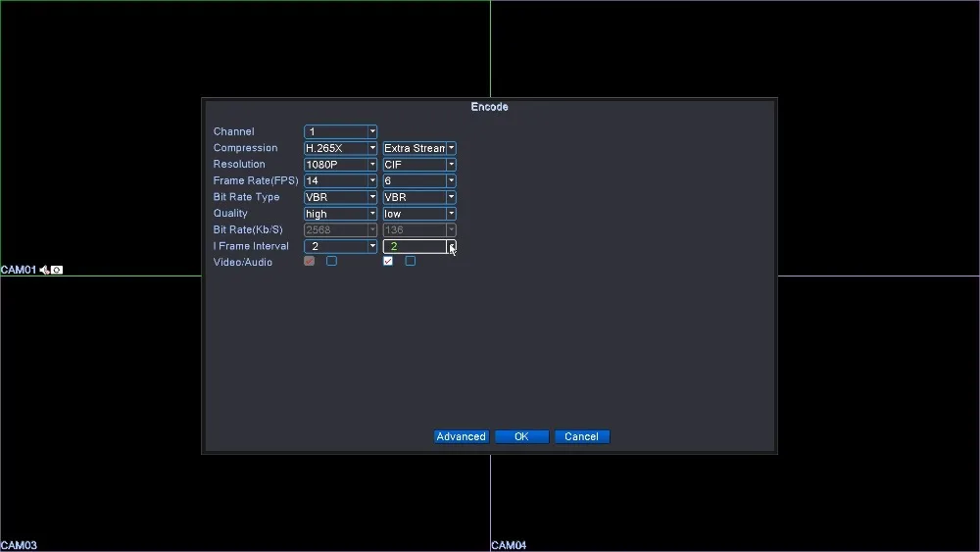Expand the main stream frame rate 14 dropdown
The width and height of the screenshot is (980, 552).
[x=340, y=180]
